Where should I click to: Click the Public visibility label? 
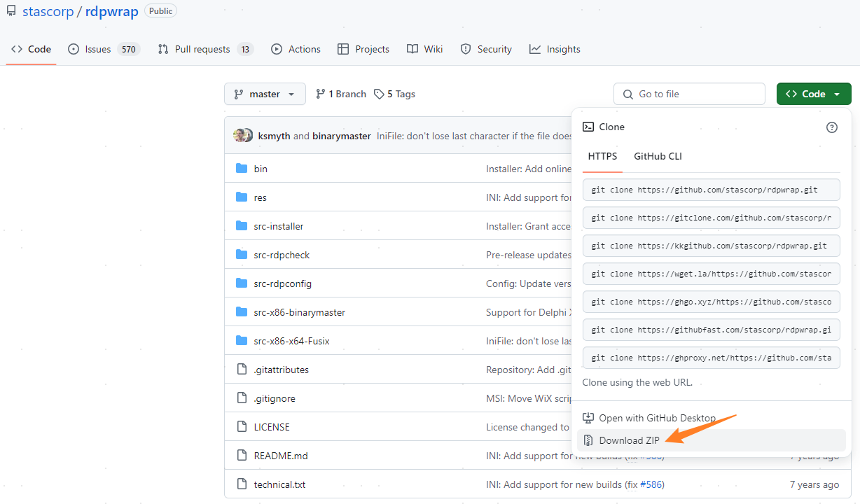(160, 11)
